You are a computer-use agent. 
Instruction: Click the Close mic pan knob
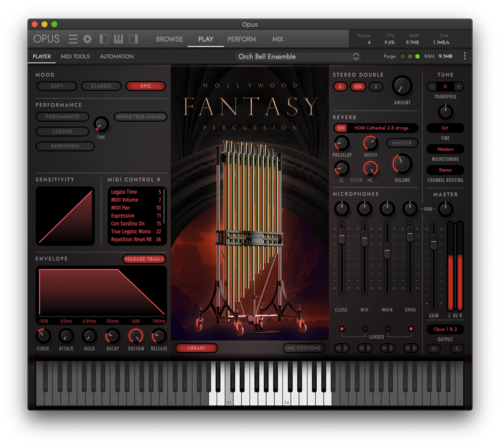(x=341, y=209)
